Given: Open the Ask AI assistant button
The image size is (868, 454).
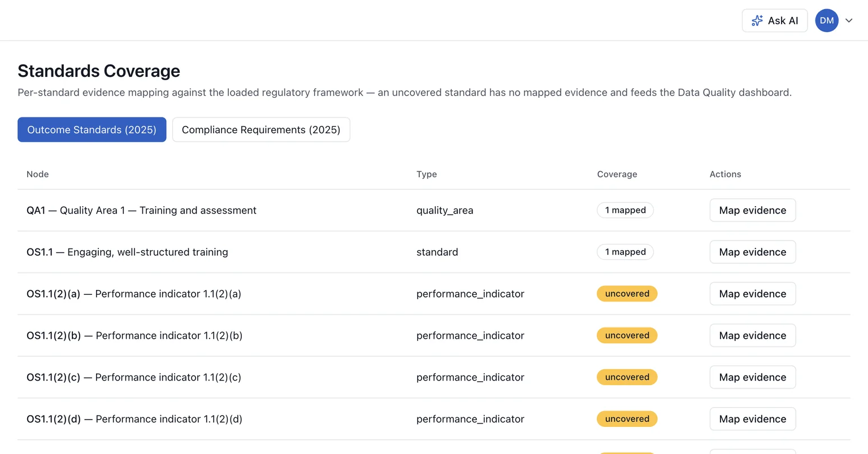Looking at the screenshot, I should point(775,21).
